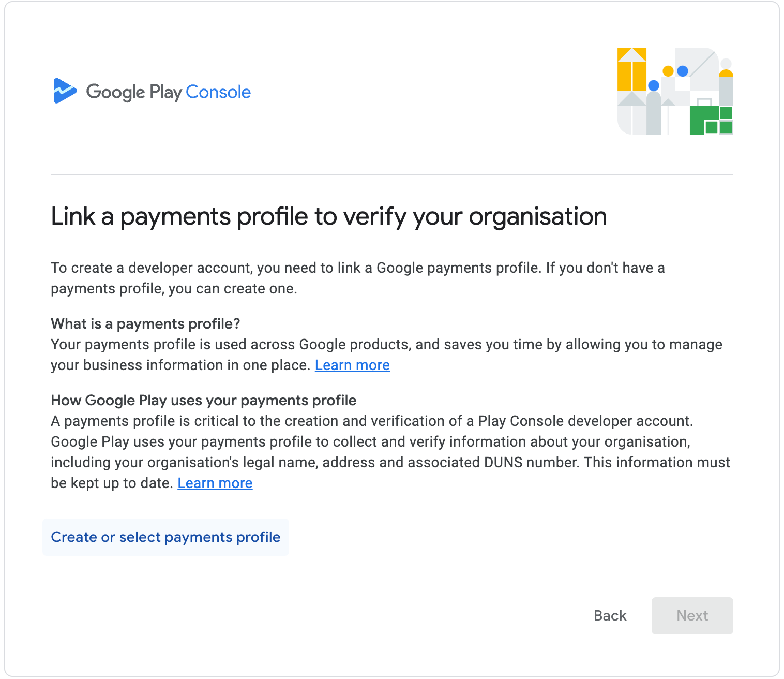784x679 pixels.
Task: Click the paragraph starting 'To create a developer account'
Action: pyautogui.click(x=358, y=278)
